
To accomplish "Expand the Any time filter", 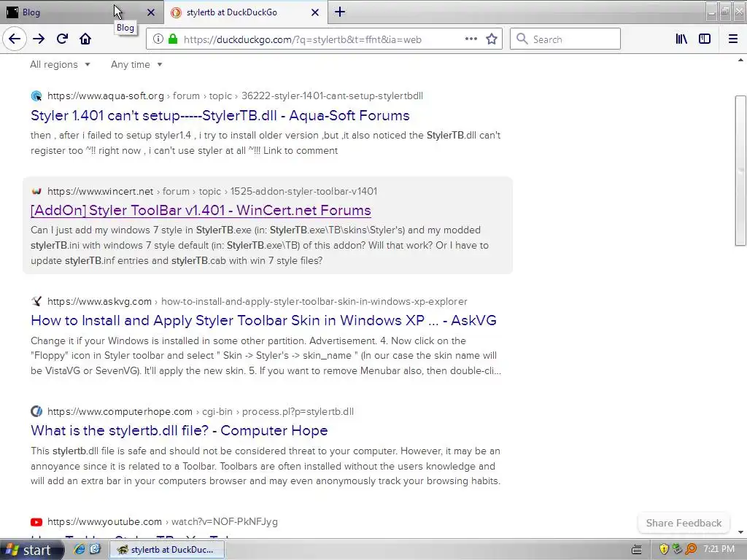I will coord(136,64).
